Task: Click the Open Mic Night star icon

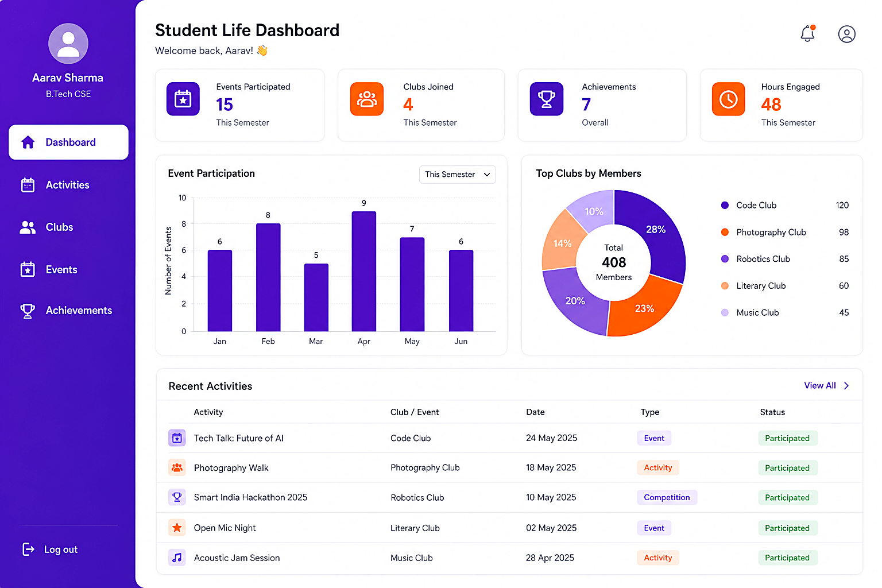Action: point(177,528)
